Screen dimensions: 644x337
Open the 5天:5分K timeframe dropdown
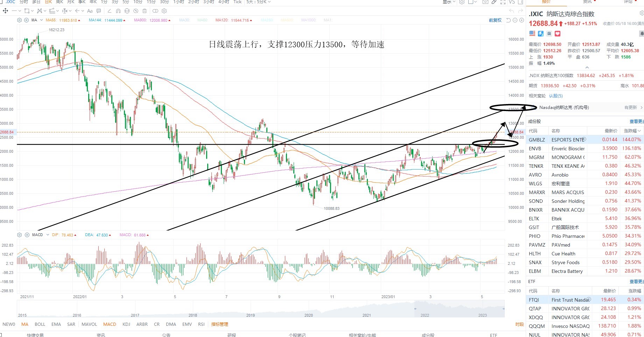[x=259, y=2]
